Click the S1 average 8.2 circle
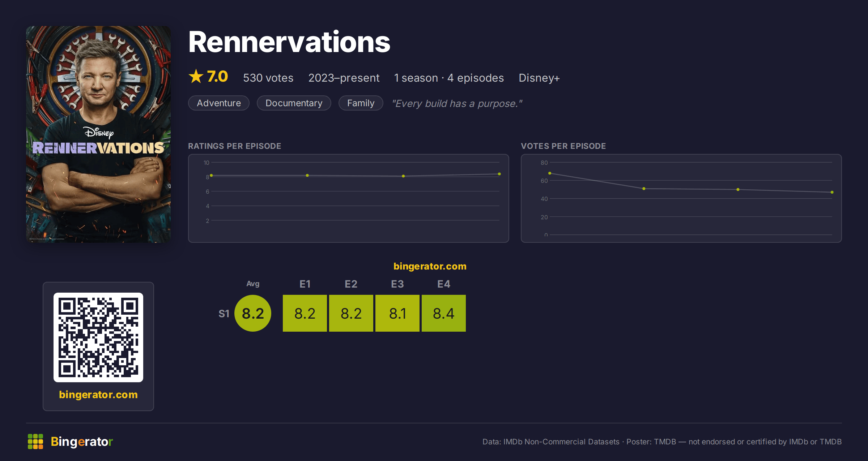This screenshot has height=461, width=868. 253,313
